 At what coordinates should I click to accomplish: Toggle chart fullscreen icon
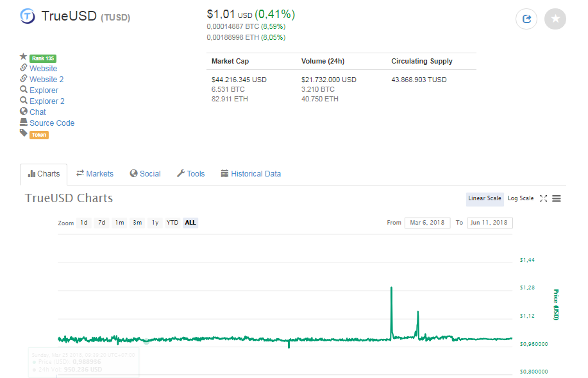[543, 198]
